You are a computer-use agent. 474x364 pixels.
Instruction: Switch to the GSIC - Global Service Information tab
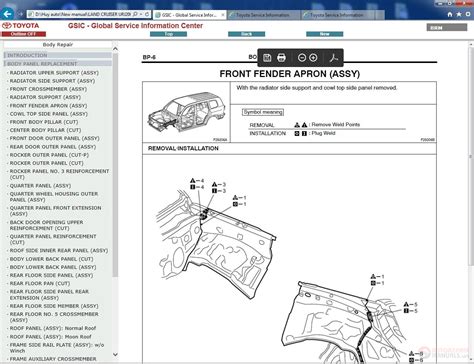click(x=189, y=15)
